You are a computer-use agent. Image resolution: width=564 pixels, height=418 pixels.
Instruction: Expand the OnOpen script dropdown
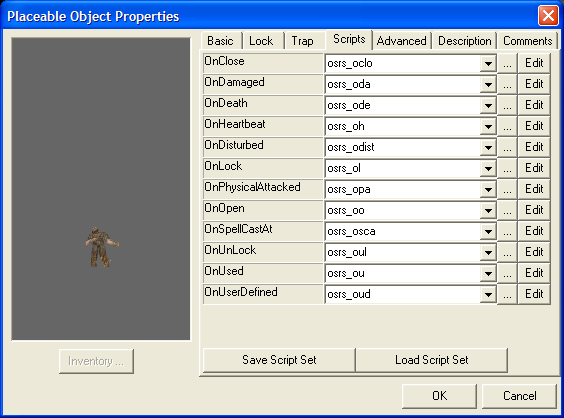(488, 210)
